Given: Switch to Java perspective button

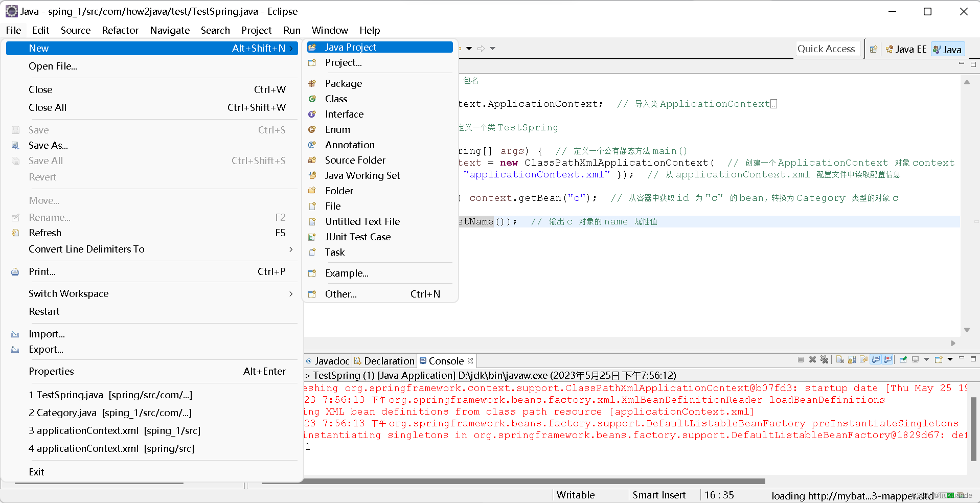Looking at the screenshot, I should click(x=947, y=49).
